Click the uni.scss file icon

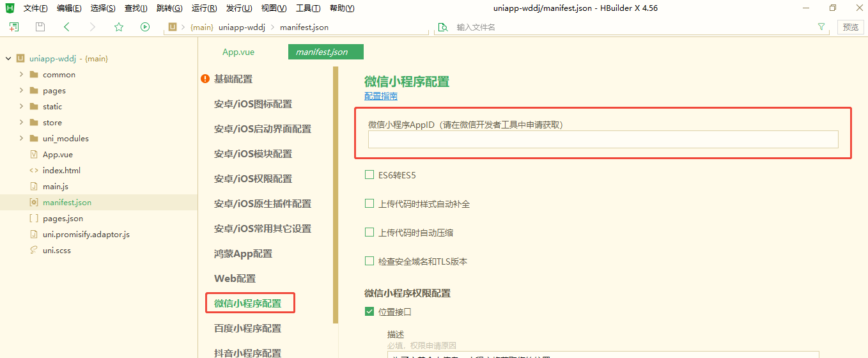click(x=34, y=250)
